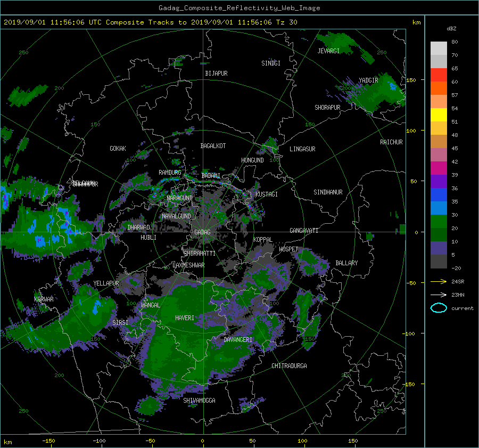Click the GADAG radar center label
The height and width of the screenshot is (448, 479).
202,232
